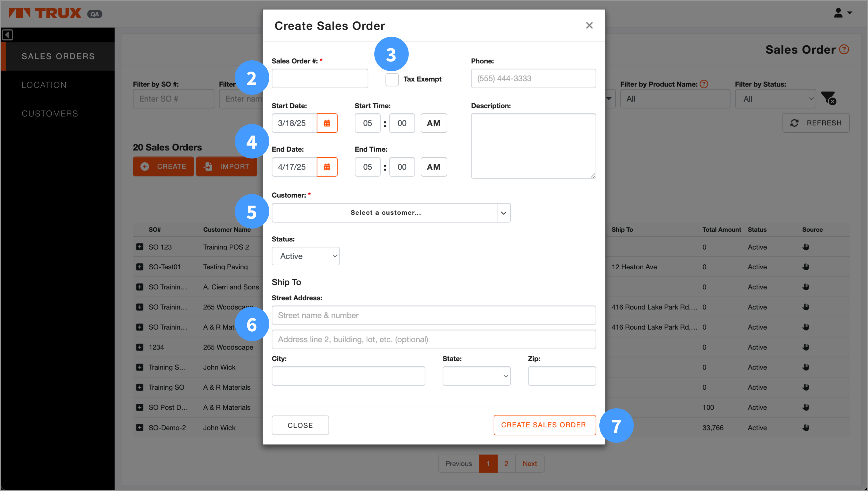Expand the SO-Test01 row plus icon
Screen dimensions: 868x491
(x=139, y=267)
